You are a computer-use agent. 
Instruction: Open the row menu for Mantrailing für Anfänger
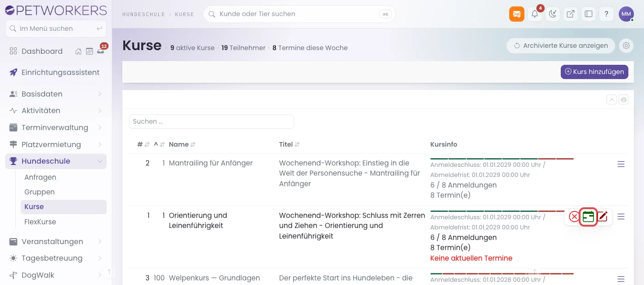[621, 164]
